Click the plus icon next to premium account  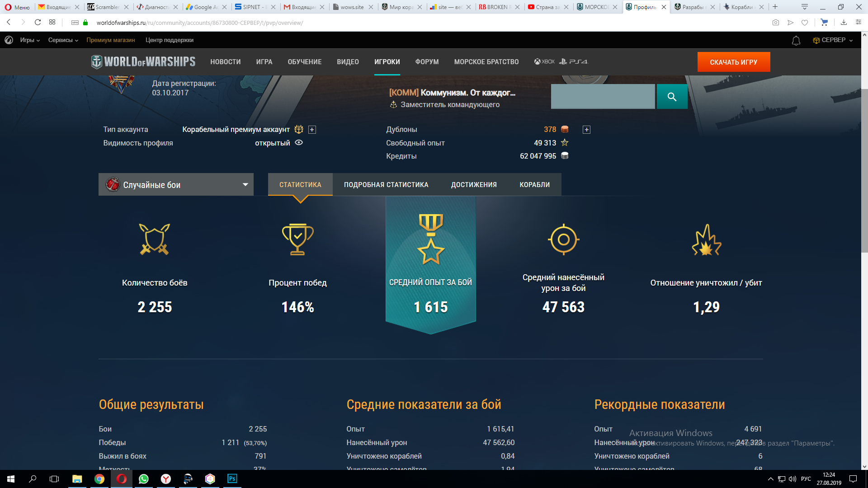click(x=312, y=130)
